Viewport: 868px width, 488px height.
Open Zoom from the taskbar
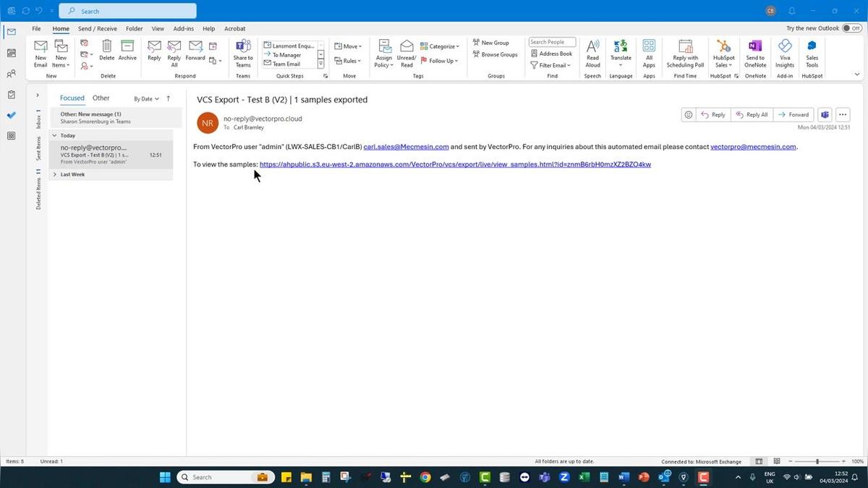[x=564, y=477]
